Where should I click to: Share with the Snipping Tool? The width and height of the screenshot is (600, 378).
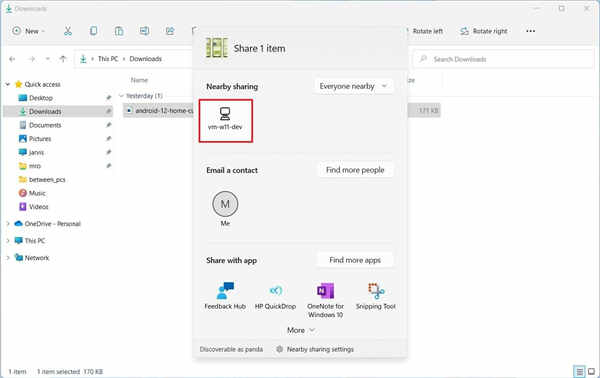point(376,296)
